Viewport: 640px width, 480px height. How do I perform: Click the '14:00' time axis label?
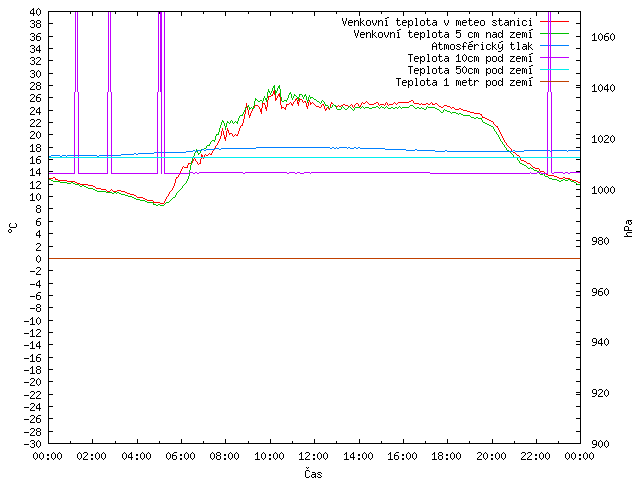(358, 456)
